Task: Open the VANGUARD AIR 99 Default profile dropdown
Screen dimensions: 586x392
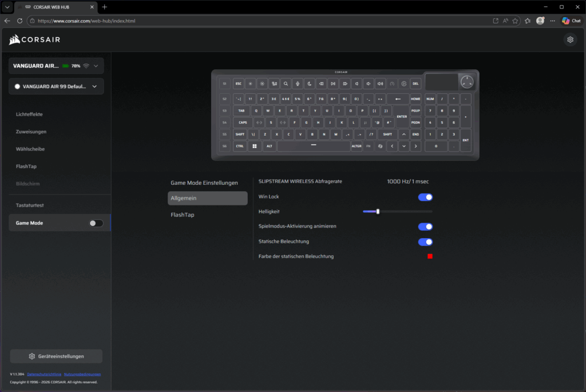Action: point(94,86)
